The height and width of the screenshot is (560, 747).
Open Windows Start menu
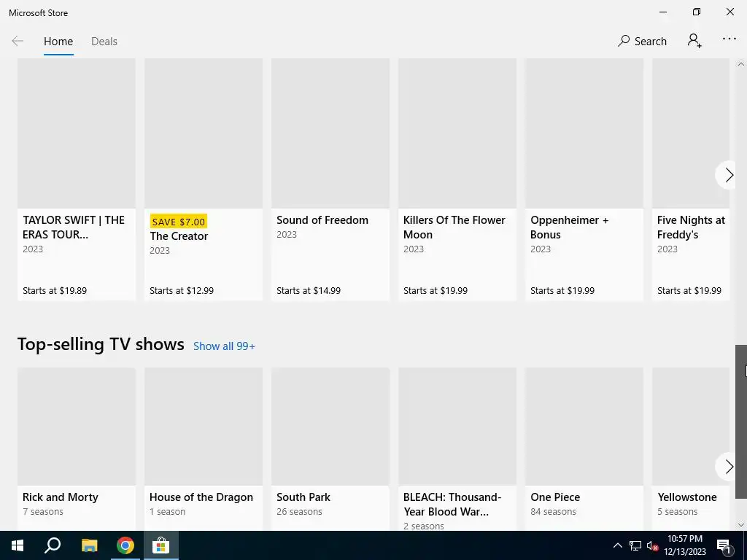point(18,545)
